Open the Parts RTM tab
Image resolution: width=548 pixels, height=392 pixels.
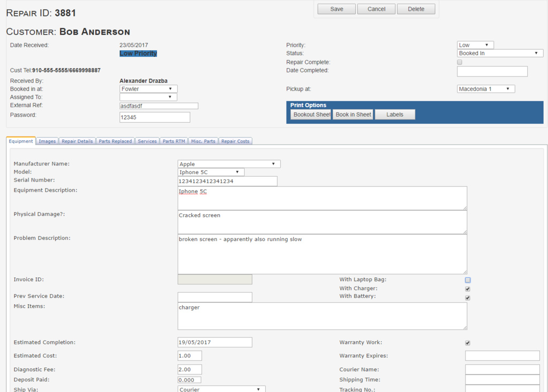tap(174, 141)
